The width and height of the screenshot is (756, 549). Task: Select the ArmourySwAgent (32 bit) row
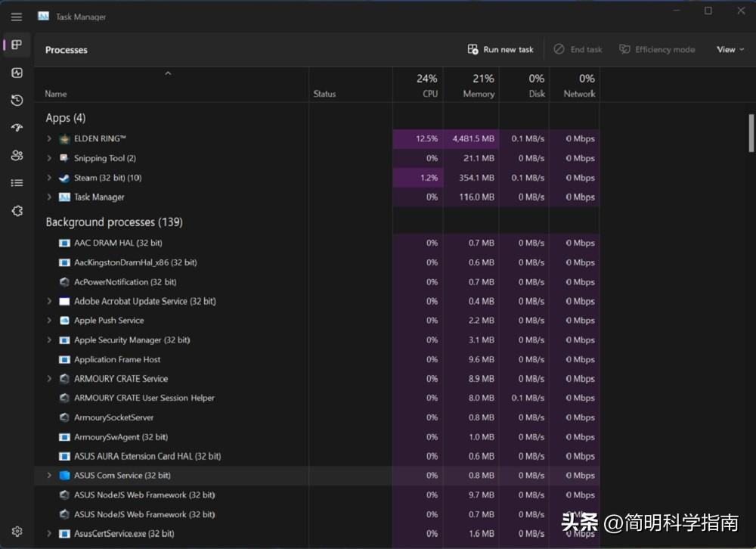(x=317, y=437)
